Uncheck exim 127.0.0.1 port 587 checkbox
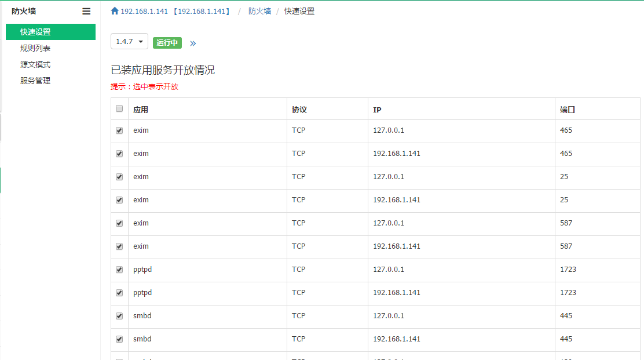This screenshot has height=360, width=644. coord(119,223)
